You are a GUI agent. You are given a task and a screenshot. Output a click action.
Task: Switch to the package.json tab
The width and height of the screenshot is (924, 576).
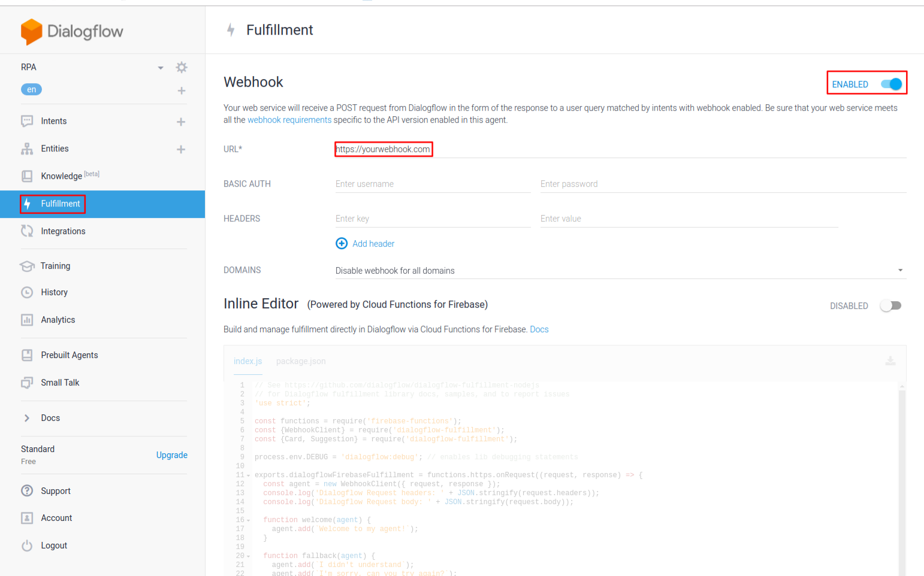tap(301, 361)
